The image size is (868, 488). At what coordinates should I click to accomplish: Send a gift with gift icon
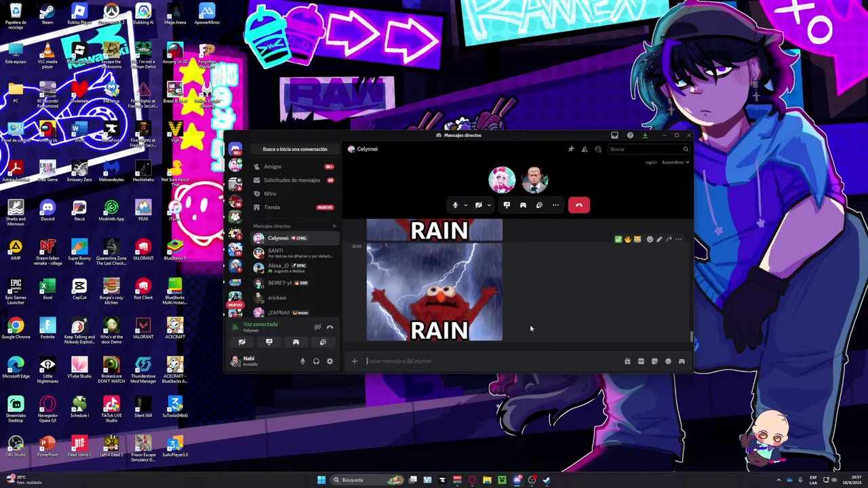point(627,361)
